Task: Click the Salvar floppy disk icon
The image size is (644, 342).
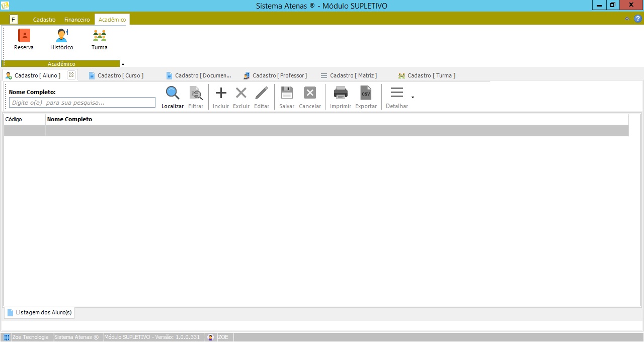Action: coord(287,93)
